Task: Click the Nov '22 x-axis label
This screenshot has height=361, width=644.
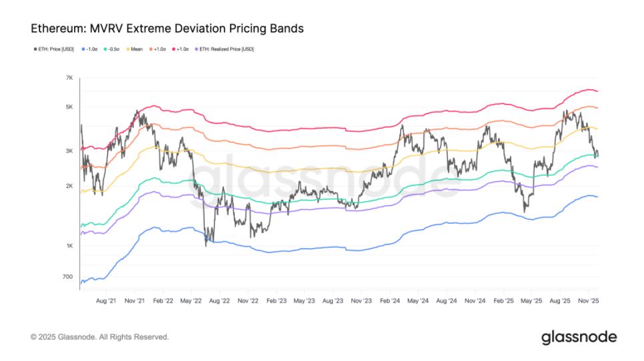Action: coord(248,300)
